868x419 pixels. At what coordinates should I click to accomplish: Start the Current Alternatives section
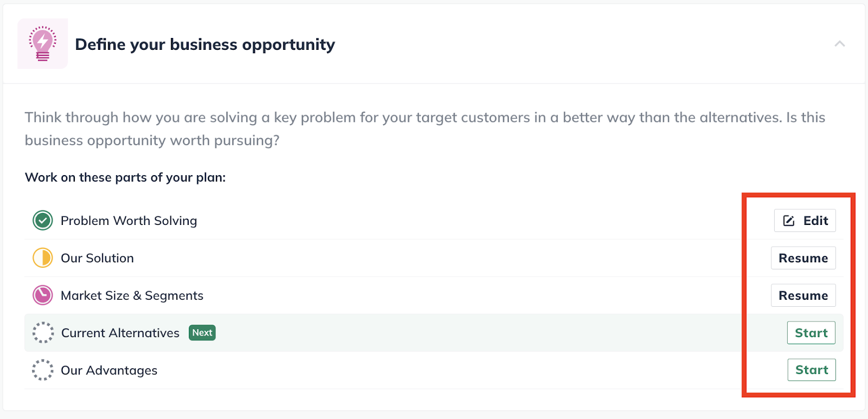point(812,333)
